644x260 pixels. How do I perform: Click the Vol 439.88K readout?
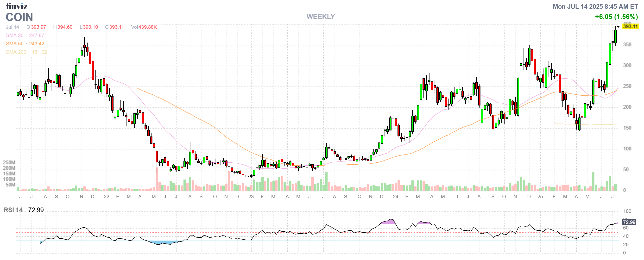coord(144,27)
